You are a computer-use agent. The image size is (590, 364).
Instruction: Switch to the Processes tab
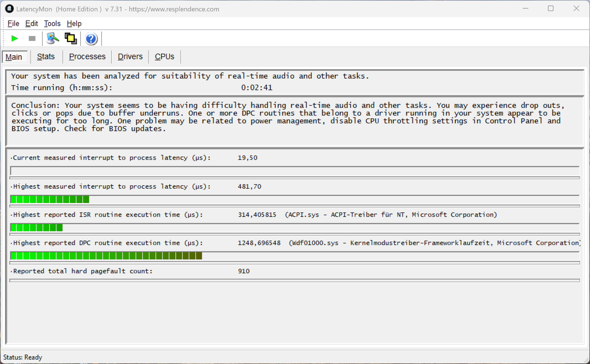[x=87, y=57]
